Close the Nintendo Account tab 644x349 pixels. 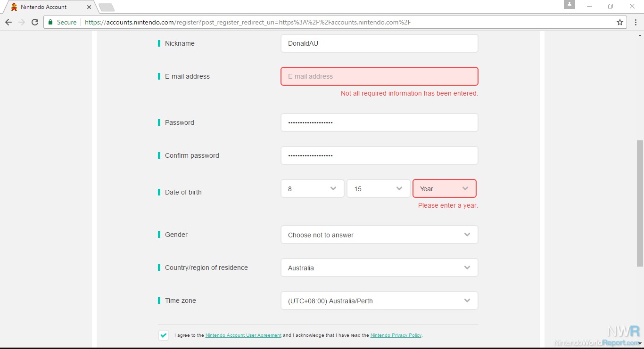point(89,7)
